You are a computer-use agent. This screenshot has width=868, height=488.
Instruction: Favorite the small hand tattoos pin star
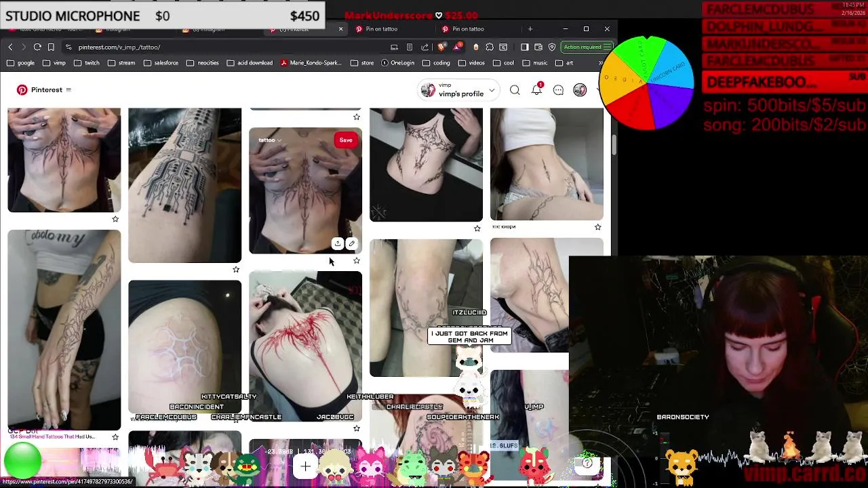[115, 437]
